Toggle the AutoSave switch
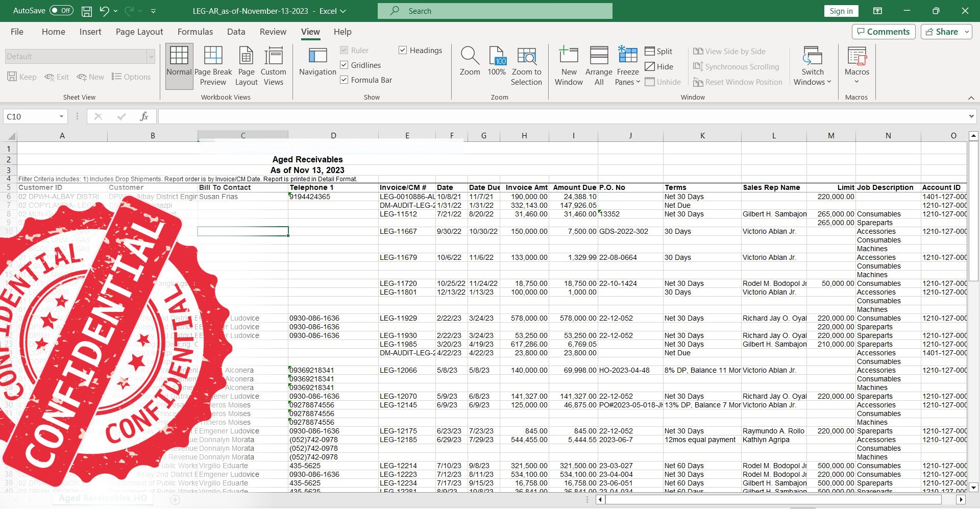Viewport: 980px width, 509px height. (x=61, y=10)
